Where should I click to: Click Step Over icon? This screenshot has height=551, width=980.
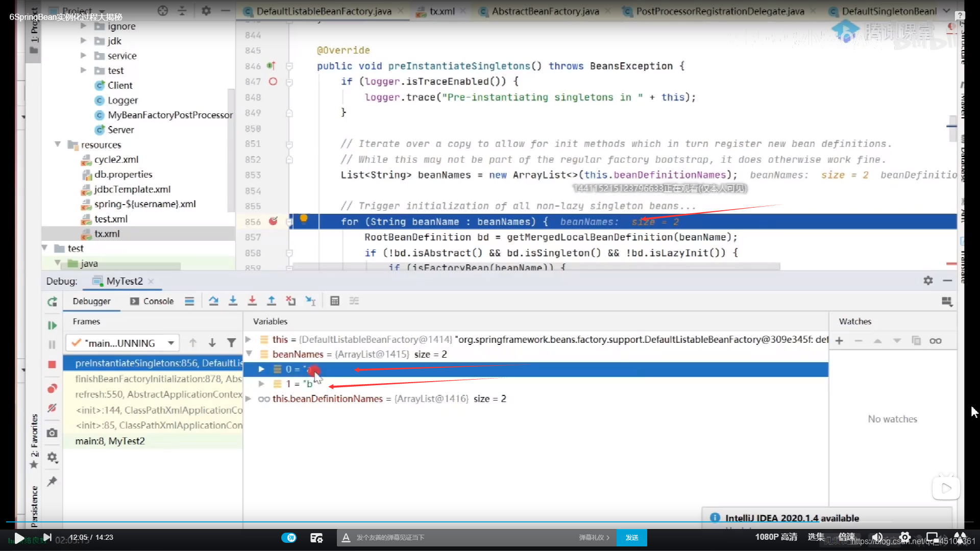(x=213, y=301)
